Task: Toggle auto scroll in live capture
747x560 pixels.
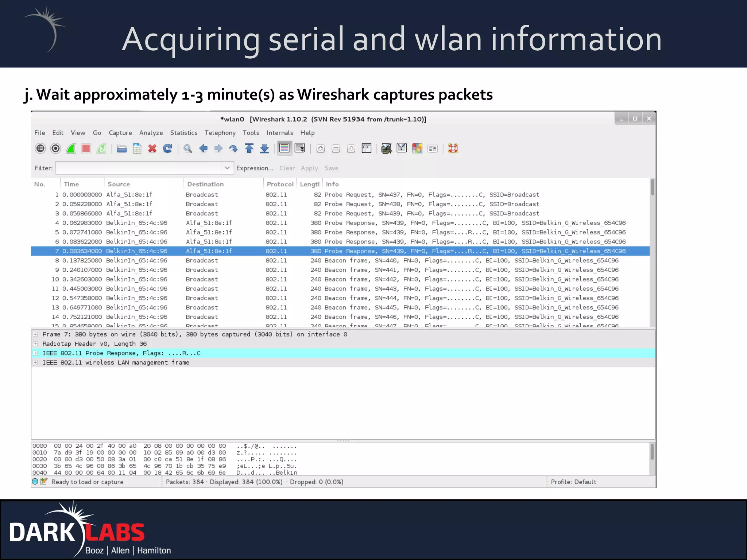Action: pyautogui.click(x=300, y=148)
